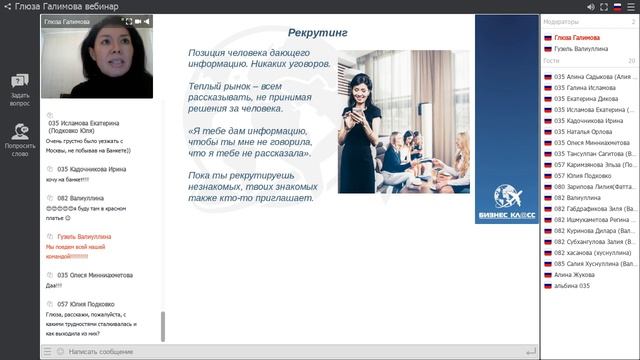Click the Написать сообщение input field

(x=294, y=351)
